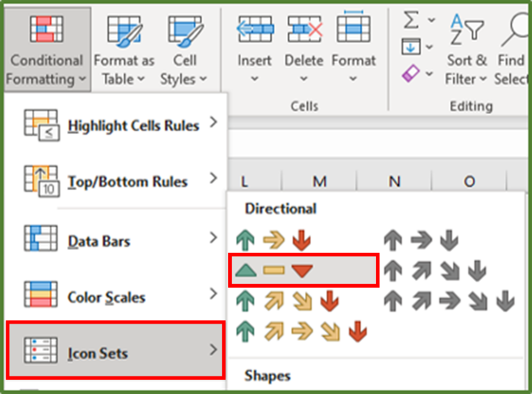The image size is (532, 394).
Task: Select column M header
Action: tap(320, 181)
